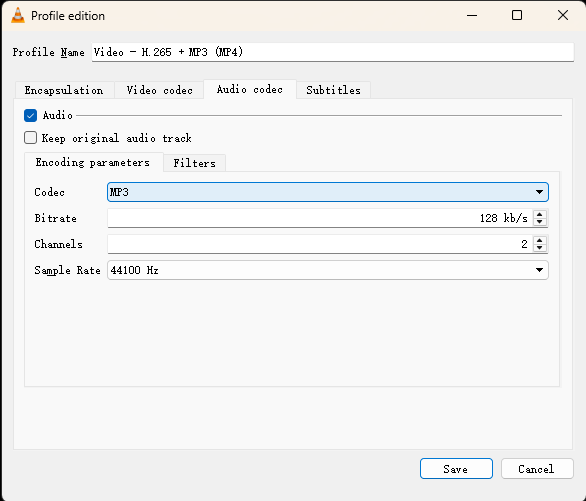Click the Channels label

coord(58,244)
